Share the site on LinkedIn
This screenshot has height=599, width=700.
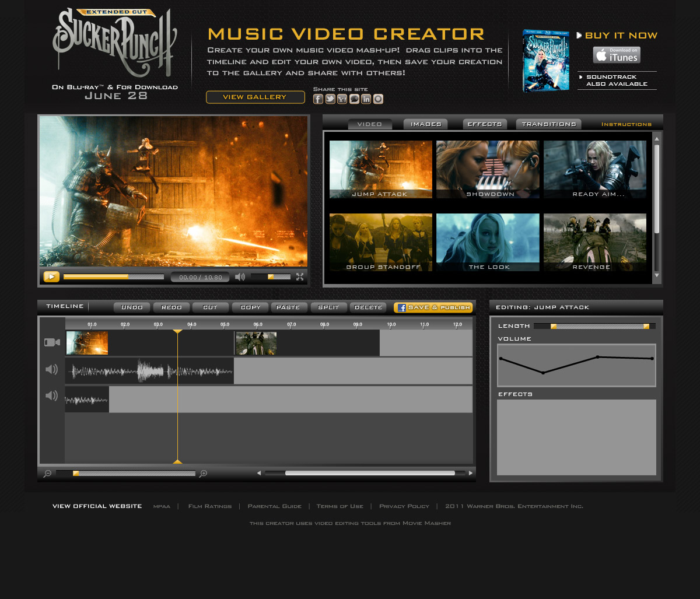[366, 99]
